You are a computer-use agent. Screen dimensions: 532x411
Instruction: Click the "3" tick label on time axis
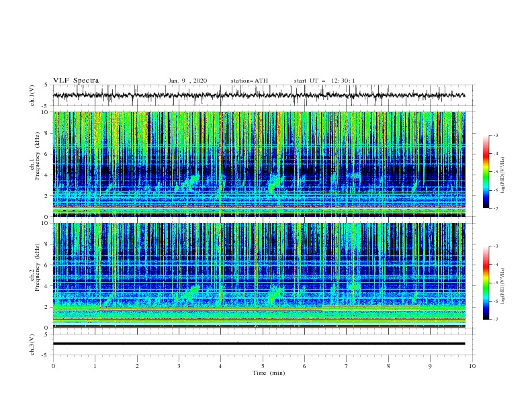click(179, 366)
